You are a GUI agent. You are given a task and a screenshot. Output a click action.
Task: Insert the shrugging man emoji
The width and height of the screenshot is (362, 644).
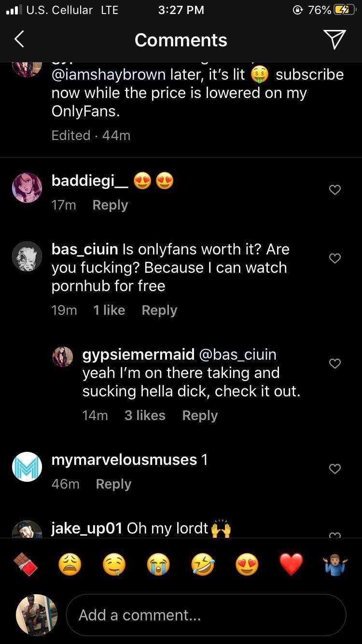pyautogui.click(x=335, y=564)
